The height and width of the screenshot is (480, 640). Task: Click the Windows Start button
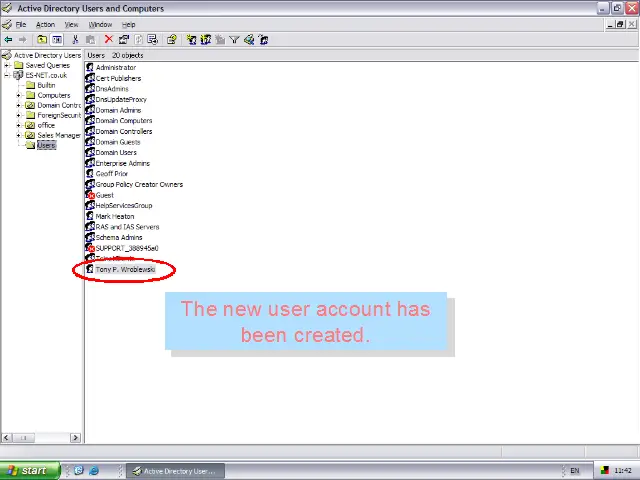(28, 470)
